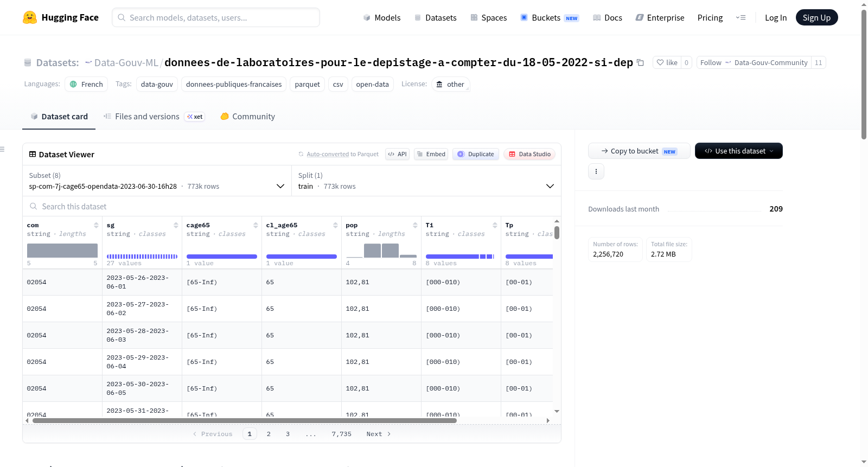Open Data Studio
868x467 pixels.
click(529, 154)
